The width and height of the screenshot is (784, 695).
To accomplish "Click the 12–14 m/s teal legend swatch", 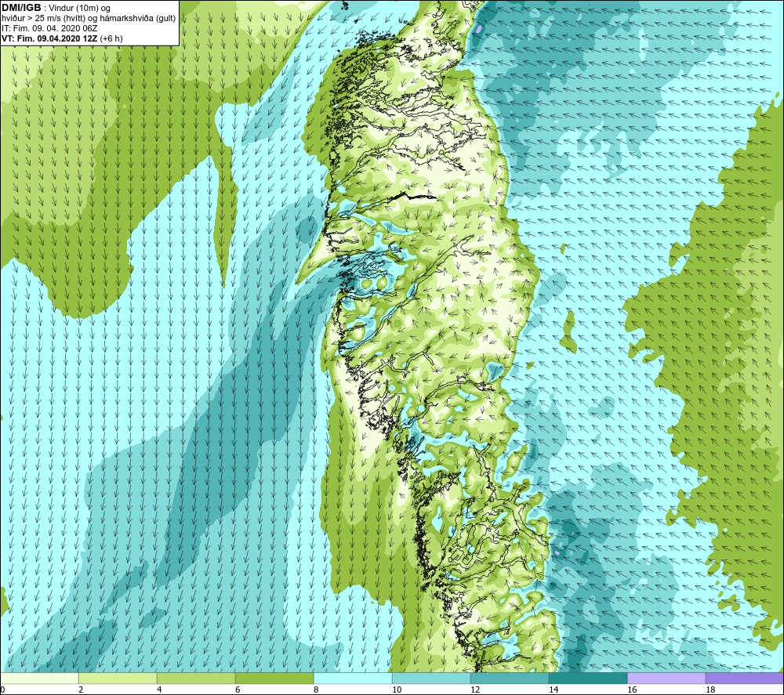I will tap(510, 678).
